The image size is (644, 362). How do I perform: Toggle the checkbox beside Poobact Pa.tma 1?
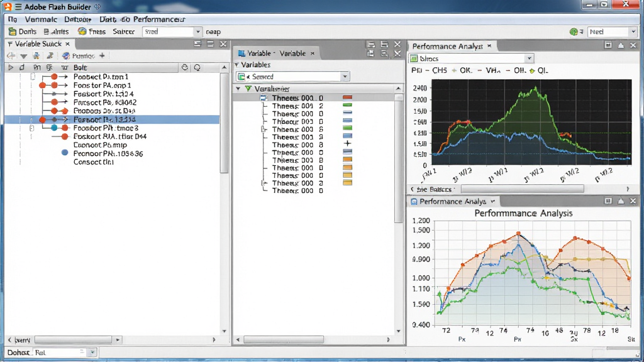[x=33, y=77]
